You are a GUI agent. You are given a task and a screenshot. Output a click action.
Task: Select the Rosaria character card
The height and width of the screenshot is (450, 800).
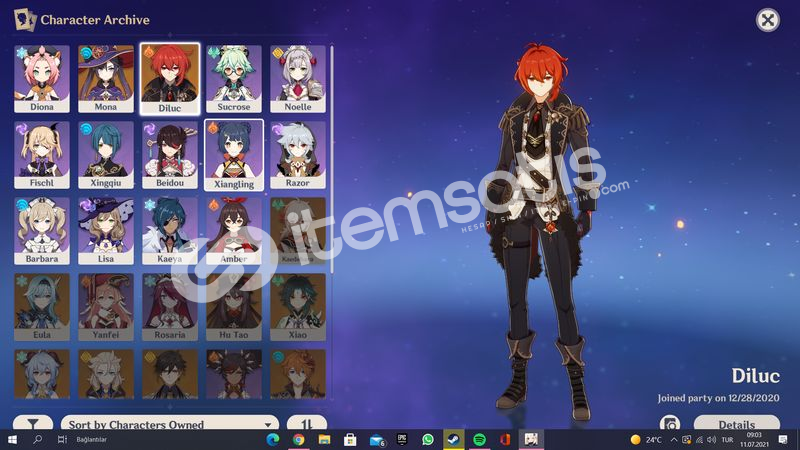point(170,307)
